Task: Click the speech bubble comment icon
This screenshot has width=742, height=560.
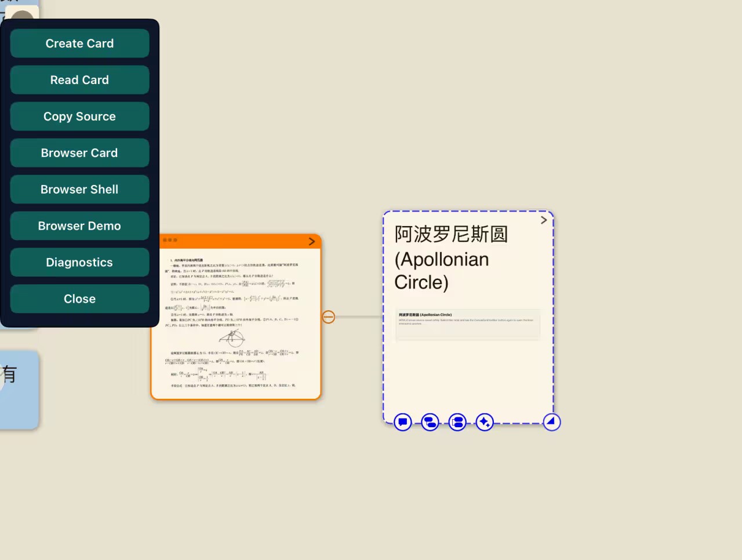Action: point(403,422)
